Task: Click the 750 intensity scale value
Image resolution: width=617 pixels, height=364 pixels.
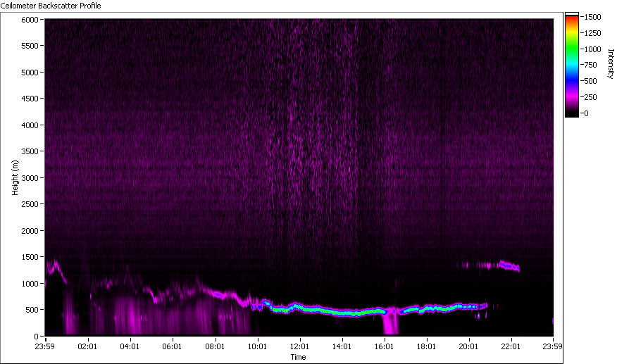Action: pyautogui.click(x=591, y=65)
